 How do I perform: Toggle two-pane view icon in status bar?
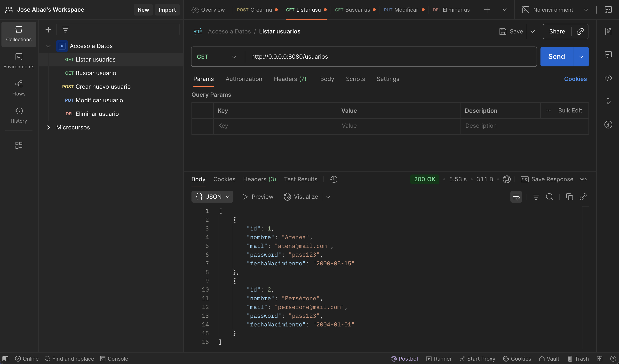tap(599, 359)
